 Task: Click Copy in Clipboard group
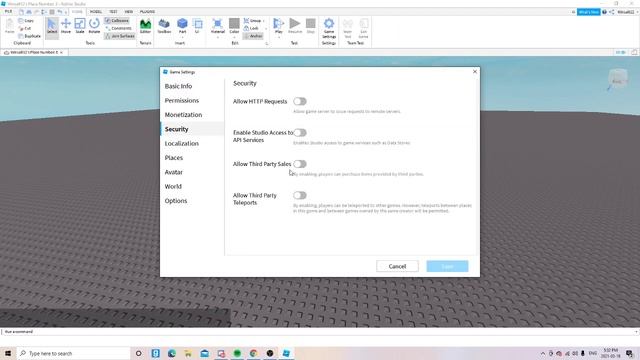coord(26,20)
